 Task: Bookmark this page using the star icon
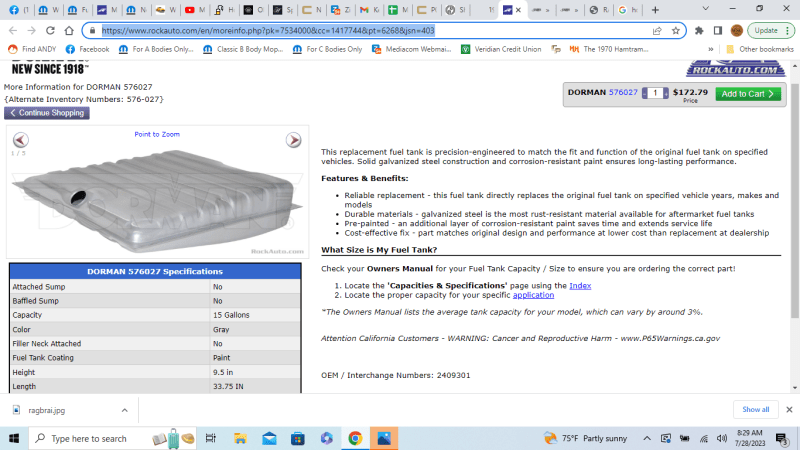(x=676, y=30)
